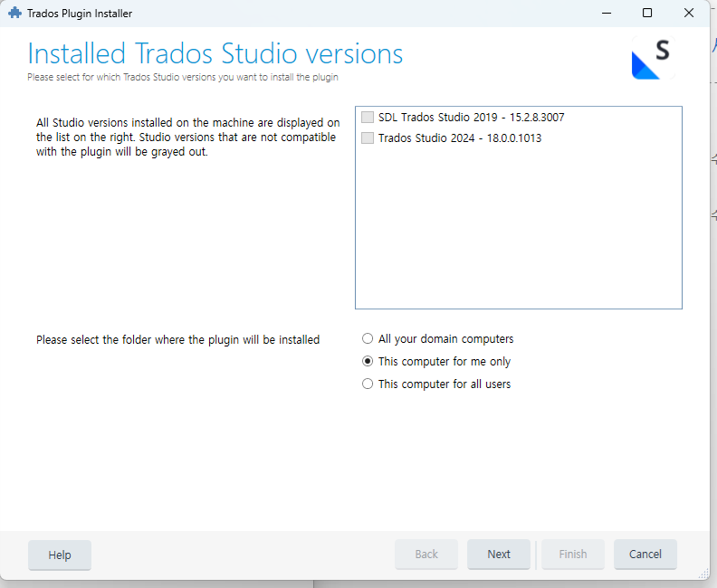717x588 pixels.
Task: Close the Trados Plugin Installer window
Action: pos(689,13)
